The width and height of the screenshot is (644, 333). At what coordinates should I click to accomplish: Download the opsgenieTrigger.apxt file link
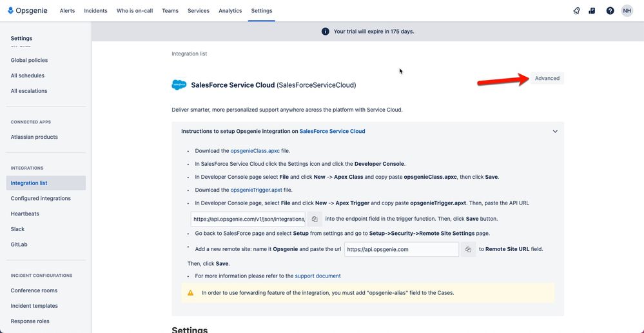pos(257,190)
